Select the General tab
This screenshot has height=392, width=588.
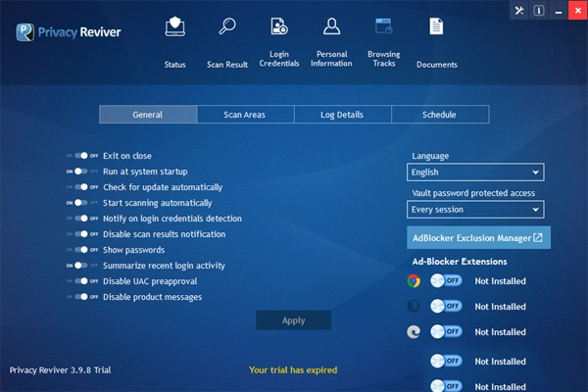pos(148,115)
